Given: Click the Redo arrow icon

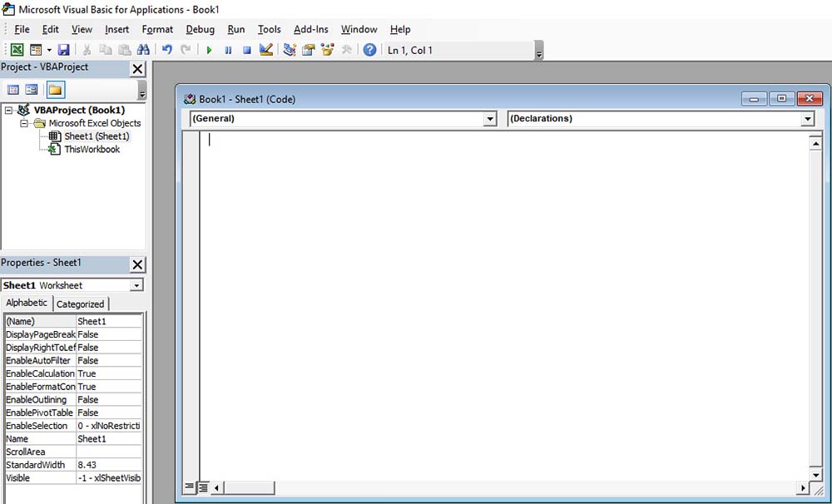Looking at the screenshot, I should [x=186, y=50].
